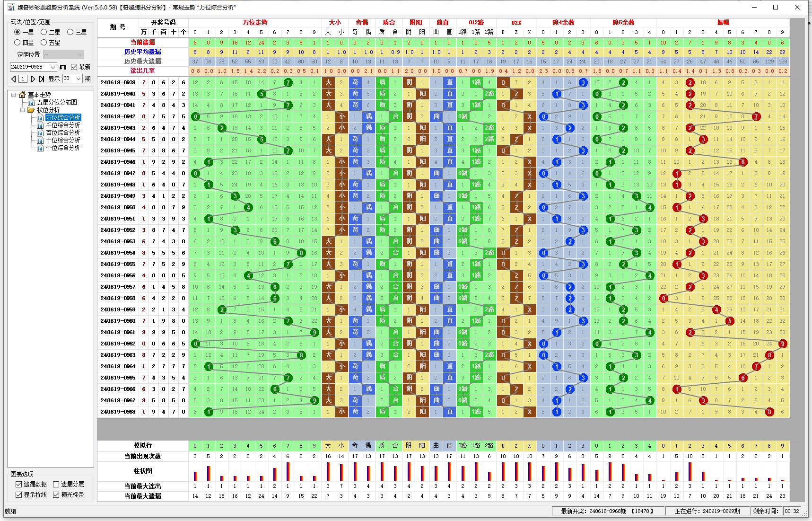Click the 按位分析 folder icon
The height and width of the screenshot is (521, 812).
[x=31, y=110]
